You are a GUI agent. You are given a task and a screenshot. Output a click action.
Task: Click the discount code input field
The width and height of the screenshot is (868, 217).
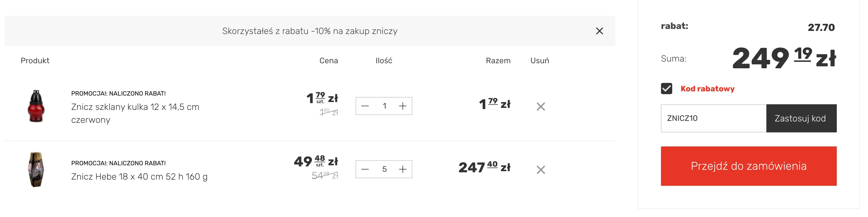713,118
